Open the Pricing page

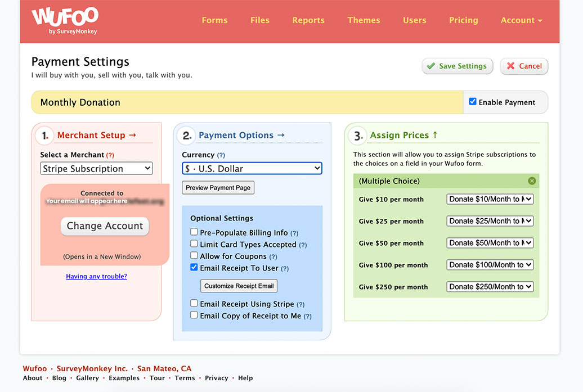pyautogui.click(x=463, y=20)
